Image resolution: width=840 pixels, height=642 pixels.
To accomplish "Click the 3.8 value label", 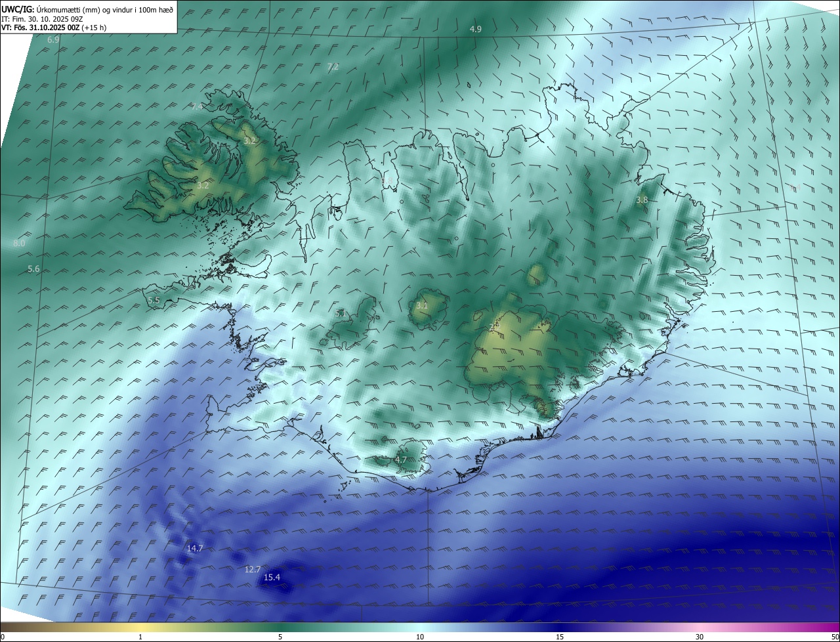I will (x=642, y=200).
